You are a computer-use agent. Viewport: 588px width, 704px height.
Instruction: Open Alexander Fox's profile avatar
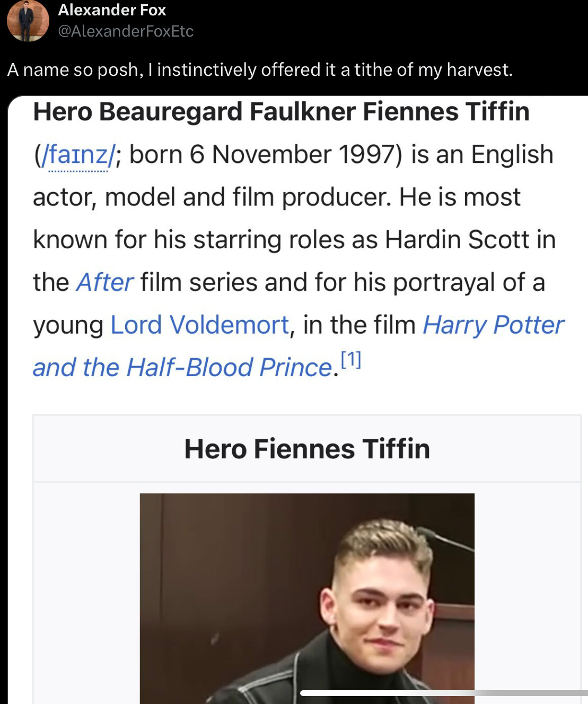pyautogui.click(x=28, y=21)
